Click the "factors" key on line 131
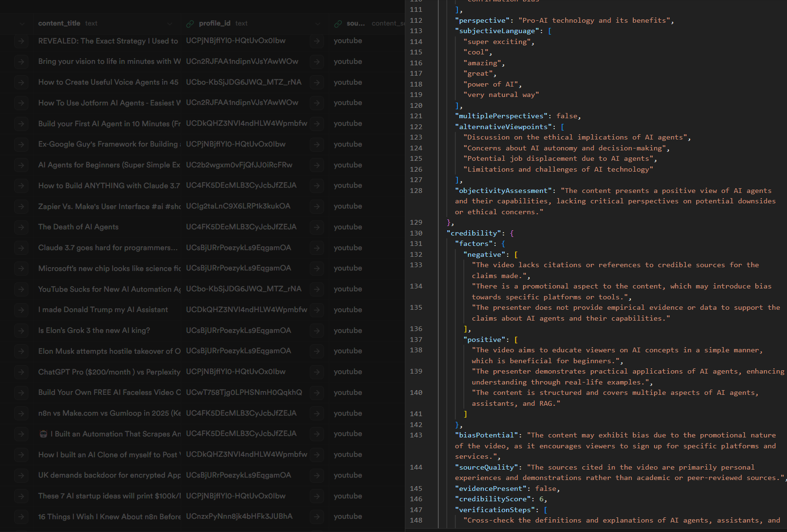This screenshot has width=787, height=532. [x=474, y=244]
